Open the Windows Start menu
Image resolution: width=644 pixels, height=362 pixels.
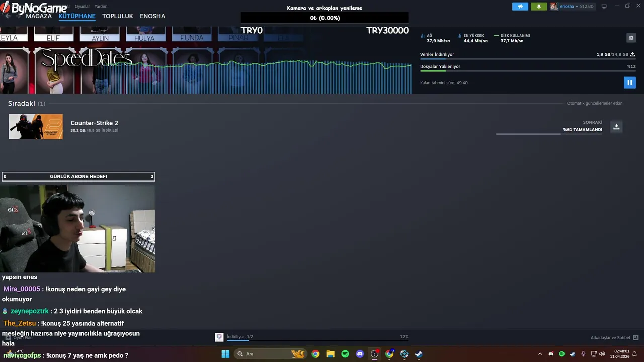[225, 354]
